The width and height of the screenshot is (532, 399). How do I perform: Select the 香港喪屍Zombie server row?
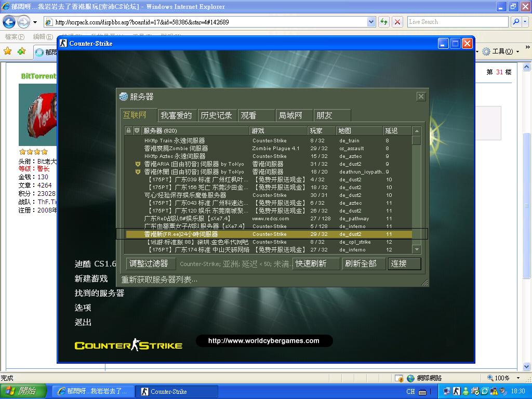point(176,148)
